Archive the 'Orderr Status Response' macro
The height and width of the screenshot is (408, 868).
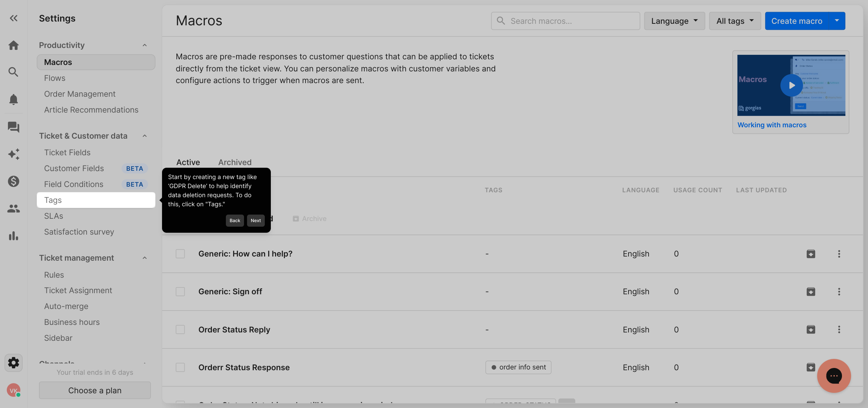click(811, 367)
